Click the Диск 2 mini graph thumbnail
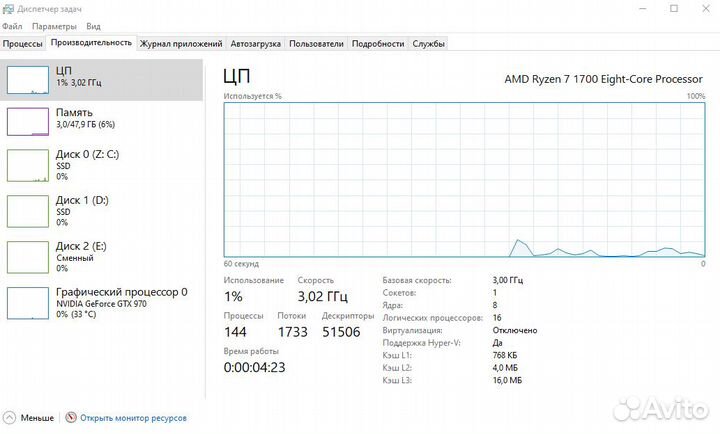The height and width of the screenshot is (434, 720). click(28, 257)
